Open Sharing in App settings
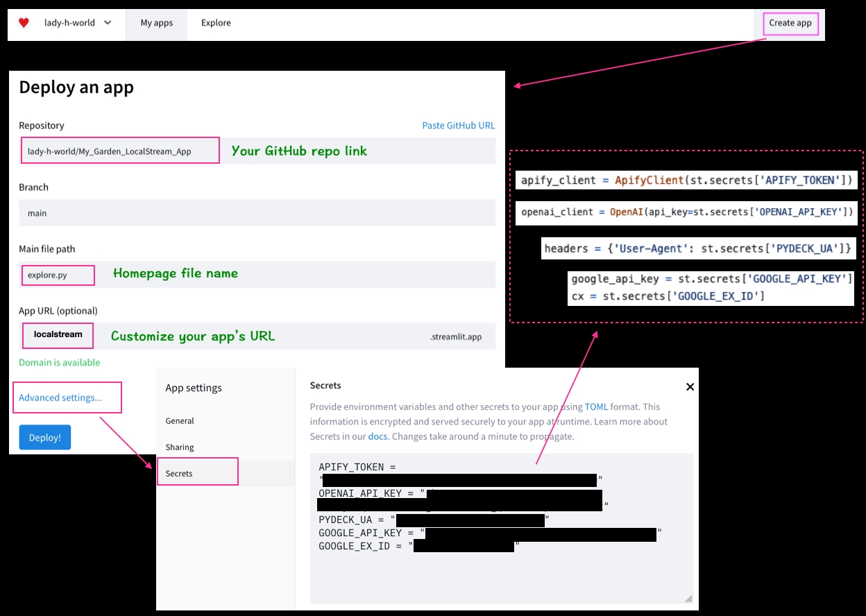Screen dimensions: 866x616 tap(180, 447)
